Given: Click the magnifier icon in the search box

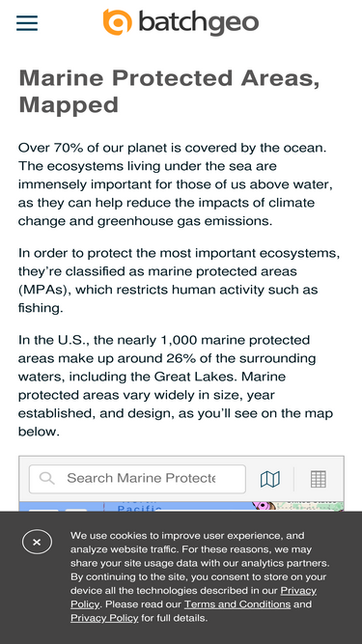Looking at the screenshot, I should coord(46,478).
